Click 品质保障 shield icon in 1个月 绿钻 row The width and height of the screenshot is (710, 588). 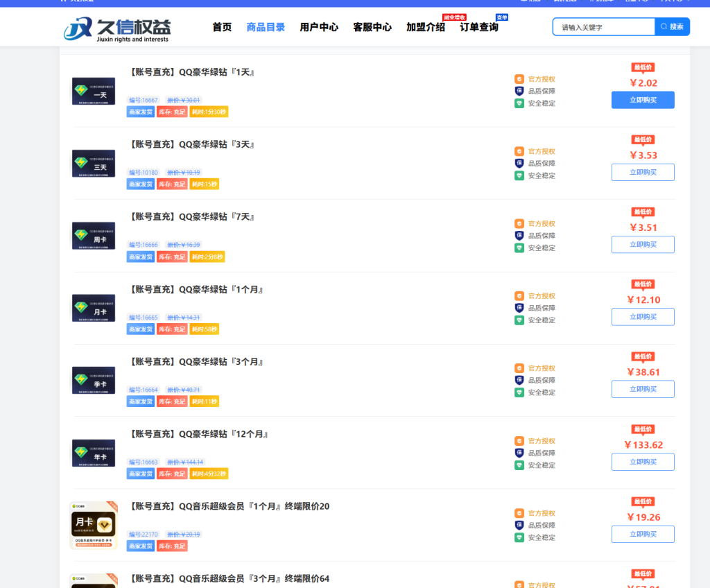click(519, 308)
